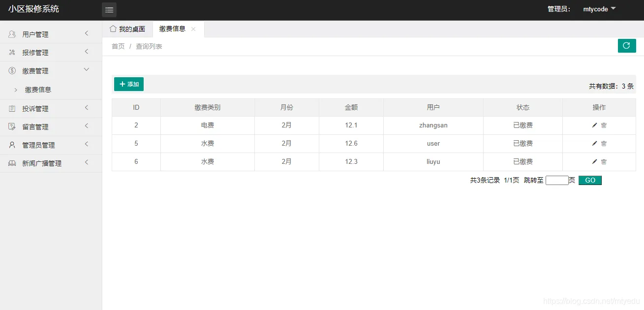Toggle the sidebar hamburger menu button
The width and height of the screenshot is (644, 310).
pos(109,10)
